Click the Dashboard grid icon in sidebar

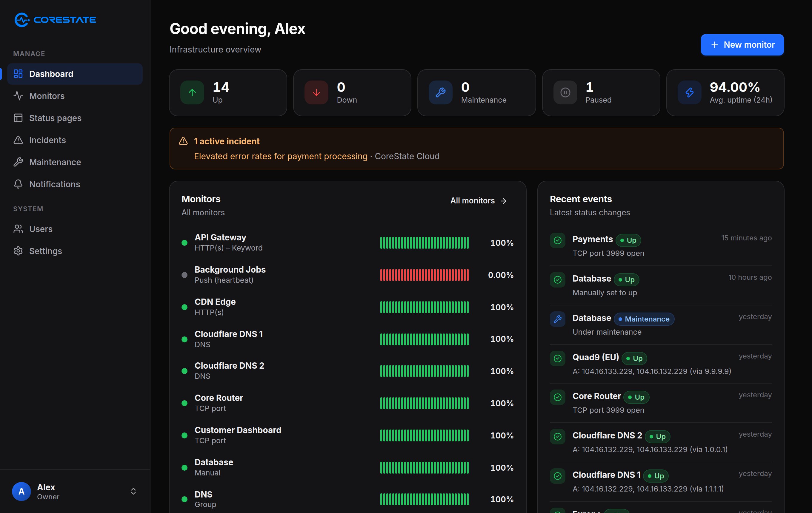[x=18, y=74]
